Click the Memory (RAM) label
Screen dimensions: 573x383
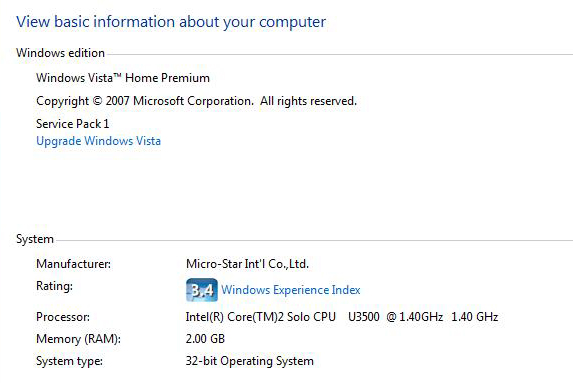click(x=78, y=339)
